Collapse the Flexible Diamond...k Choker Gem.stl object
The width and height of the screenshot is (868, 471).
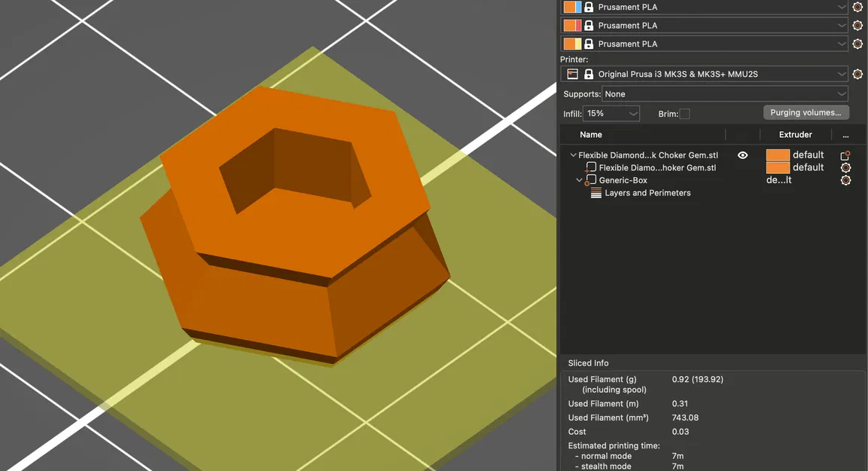573,155
